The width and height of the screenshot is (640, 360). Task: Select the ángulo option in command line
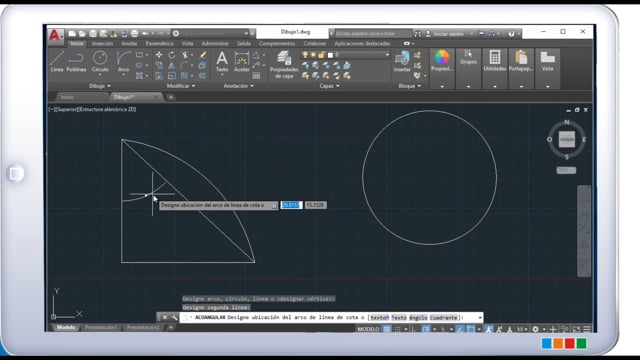tap(418, 317)
